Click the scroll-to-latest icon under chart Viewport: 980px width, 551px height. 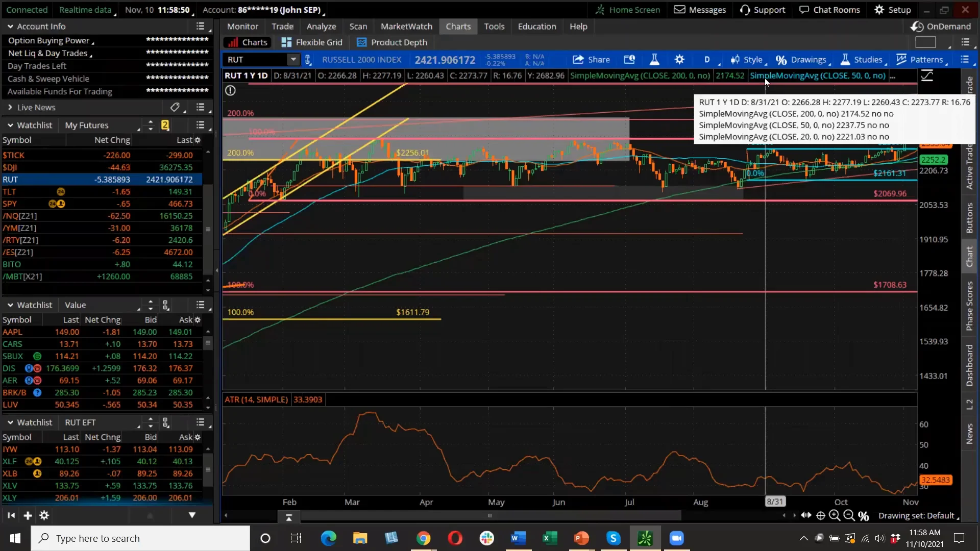pos(289,517)
